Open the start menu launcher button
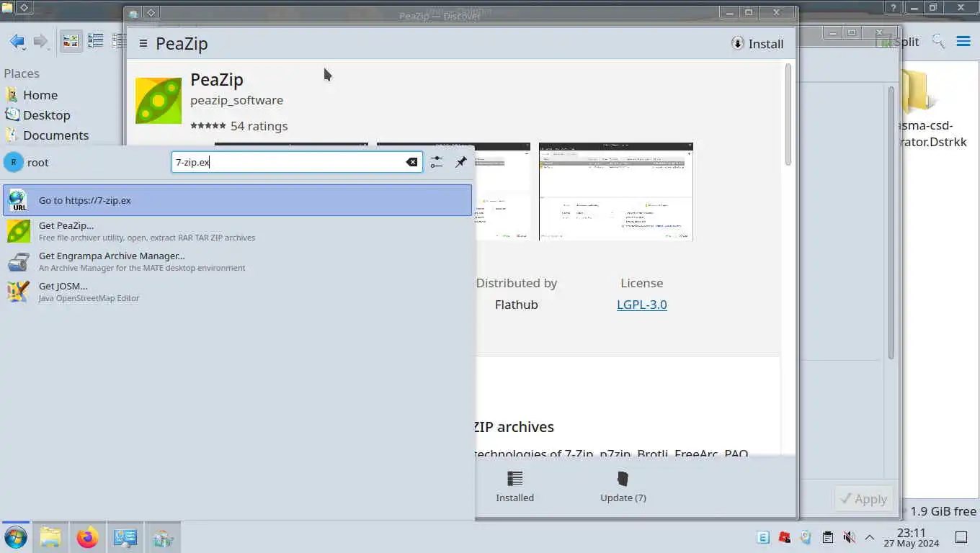Screen dimensions: 980x553 15,537
